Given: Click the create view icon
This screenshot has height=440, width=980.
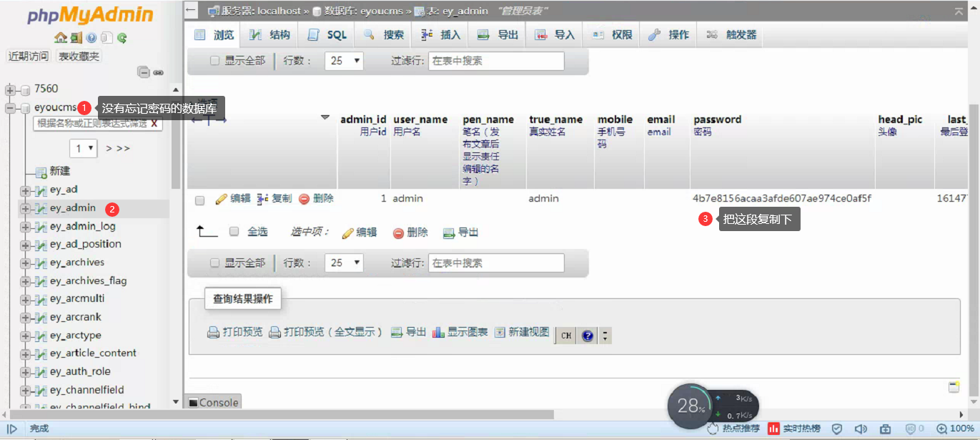Looking at the screenshot, I should point(500,332).
